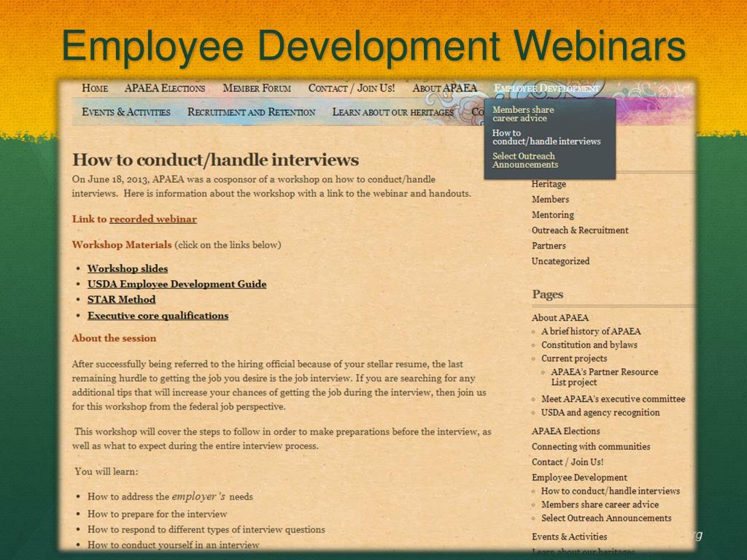The height and width of the screenshot is (560, 747).
Task: Click the Pages sidebar heading
Action: pos(547,295)
